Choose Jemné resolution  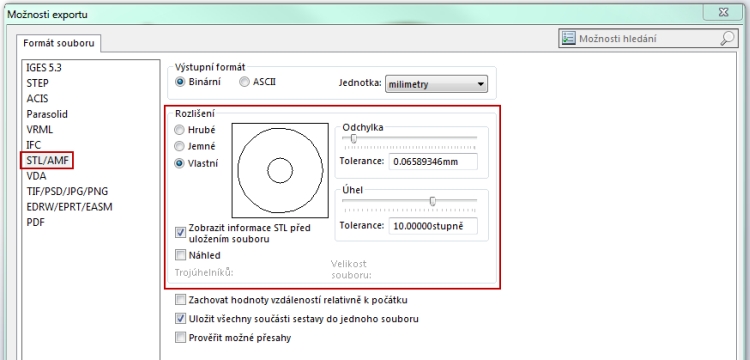(179, 146)
